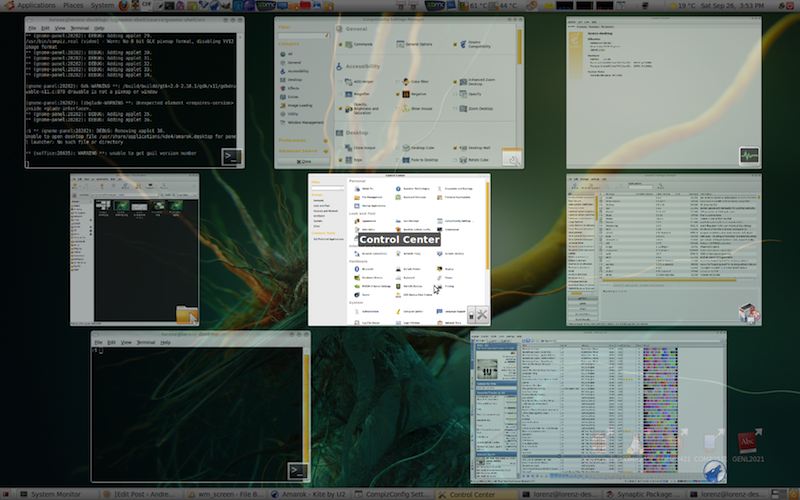Open the Applications menu in the top panel
Image resolution: width=800 pixels, height=500 pixels.
(x=36, y=5)
